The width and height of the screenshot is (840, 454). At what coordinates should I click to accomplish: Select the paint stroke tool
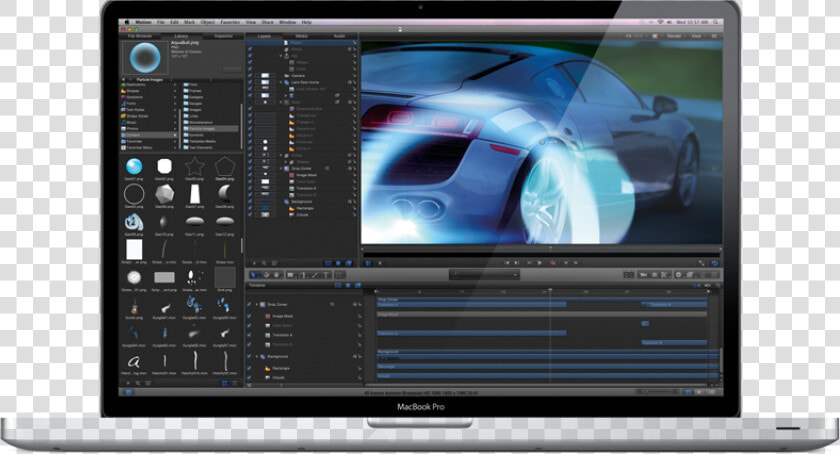click(314, 275)
